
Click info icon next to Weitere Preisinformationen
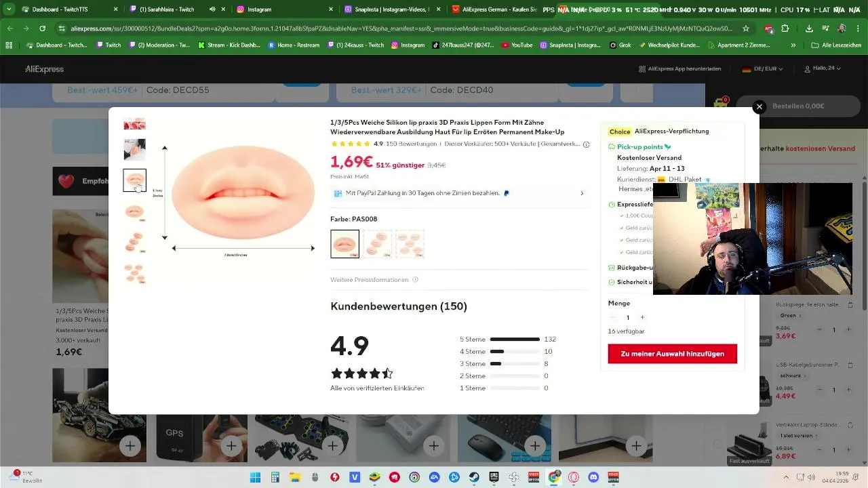point(415,279)
